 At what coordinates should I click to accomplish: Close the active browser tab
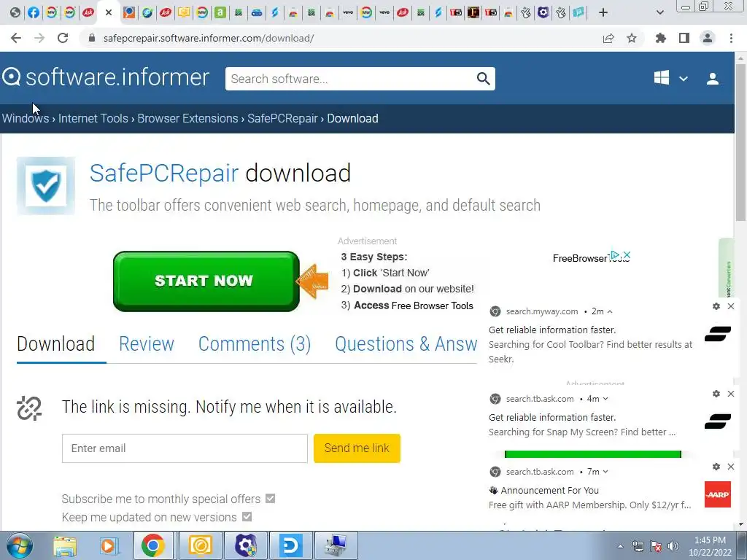tap(109, 12)
